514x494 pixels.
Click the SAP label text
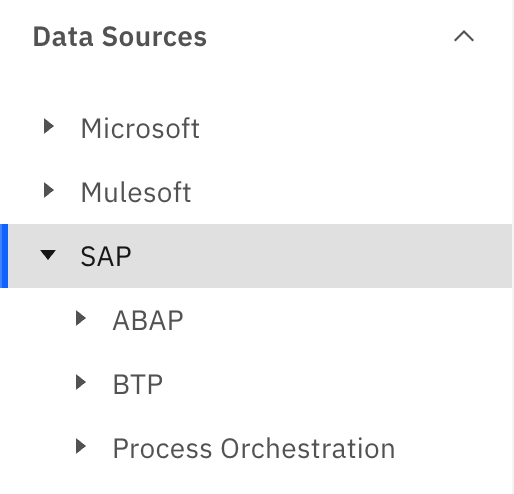pyautogui.click(x=106, y=256)
